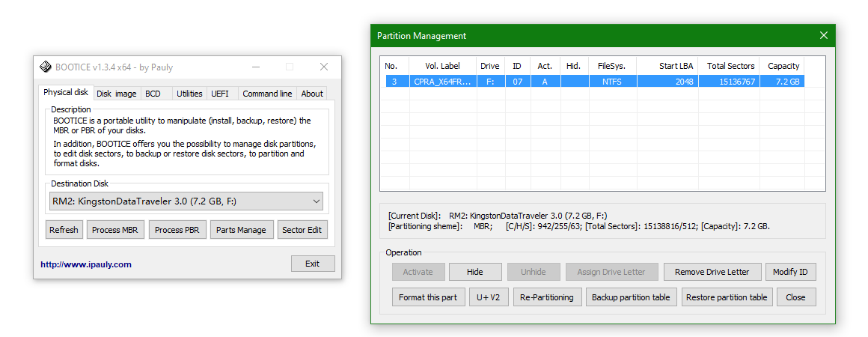868x337 pixels.
Task: Go to the Command line tab
Action: 267,94
